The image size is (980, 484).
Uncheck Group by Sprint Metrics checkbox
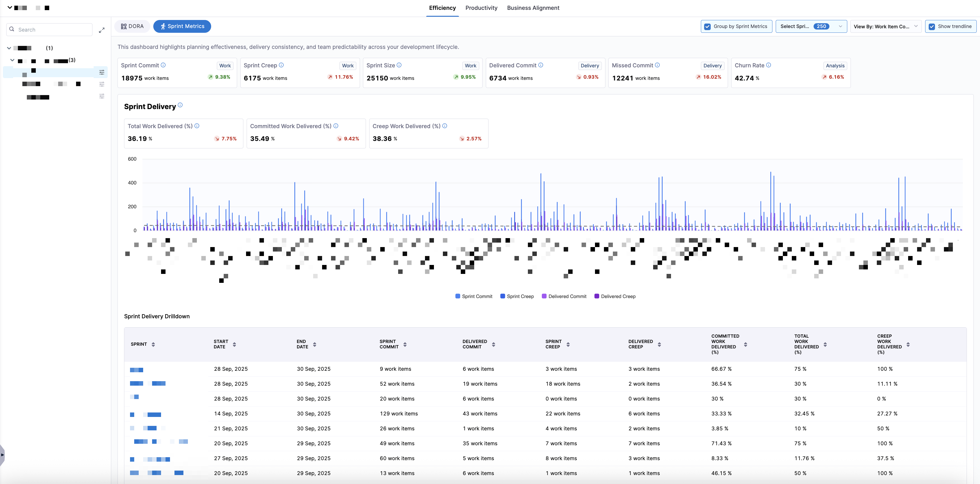pyautogui.click(x=707, y=27)
